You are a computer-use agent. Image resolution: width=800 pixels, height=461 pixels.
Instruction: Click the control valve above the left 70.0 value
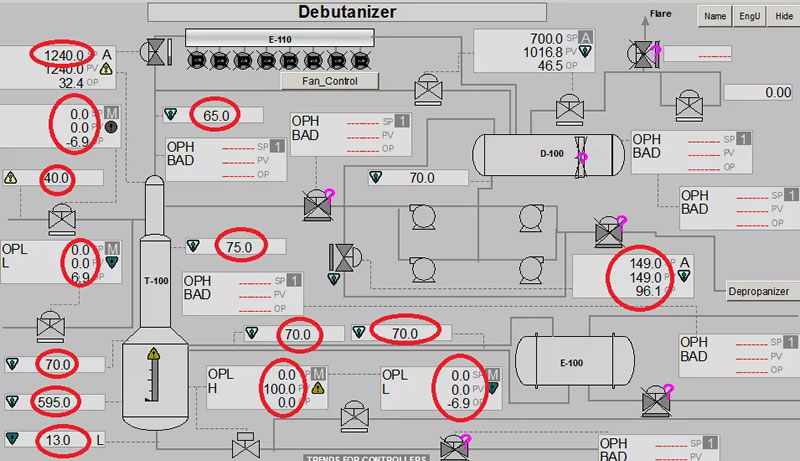(x=51, y=327)
